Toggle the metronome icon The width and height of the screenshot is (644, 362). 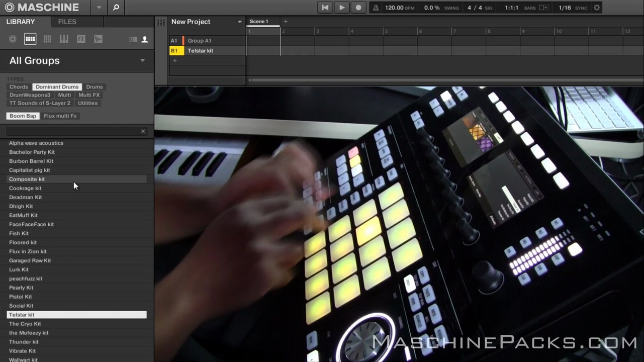click(376, 8)
